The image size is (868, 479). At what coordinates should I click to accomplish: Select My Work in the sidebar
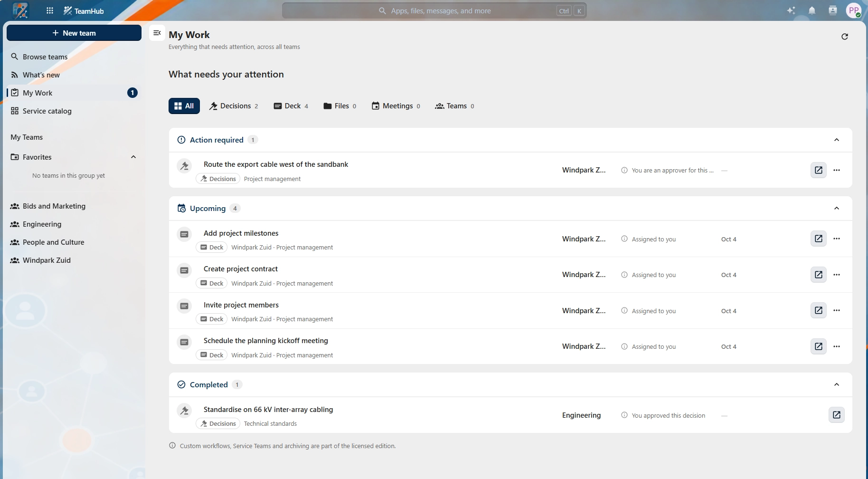[74, 93]
